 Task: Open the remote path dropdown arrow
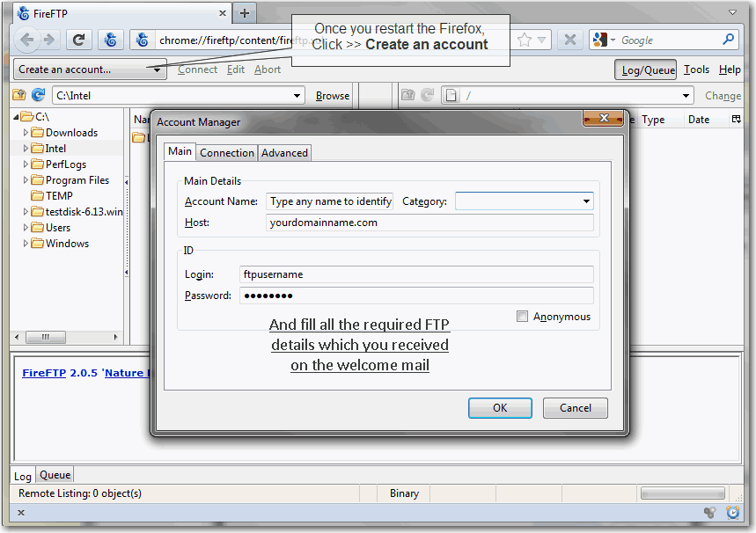click(x=686, y=95)
